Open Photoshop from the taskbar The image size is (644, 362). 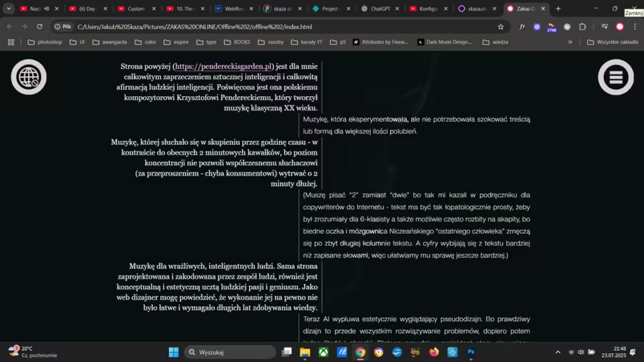pyautogui.click(x=470, y=352)
